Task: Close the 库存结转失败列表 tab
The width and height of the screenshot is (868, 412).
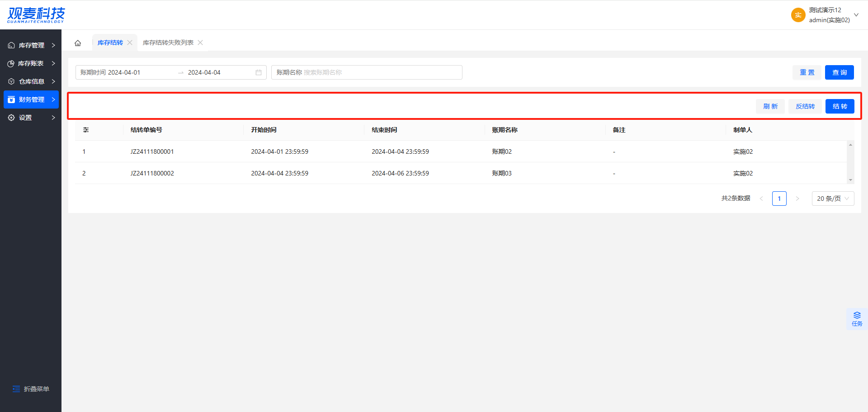Action: tap(200, 43)
